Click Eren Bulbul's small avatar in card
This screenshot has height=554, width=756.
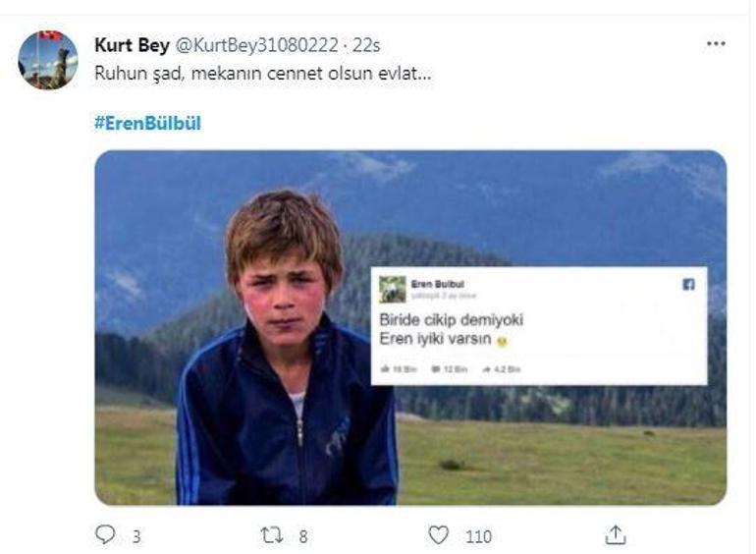coord(393,289)
